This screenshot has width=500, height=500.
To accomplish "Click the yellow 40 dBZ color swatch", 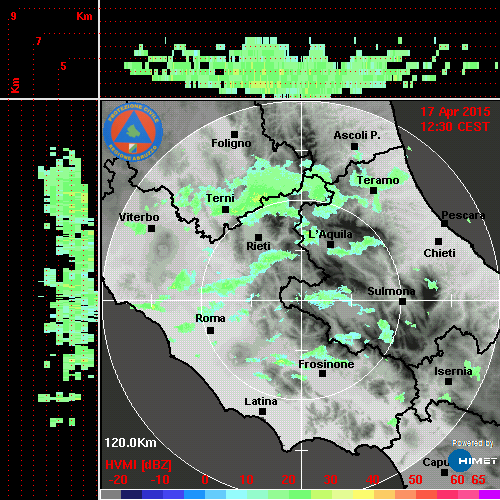I will click(x=363, y=494).
